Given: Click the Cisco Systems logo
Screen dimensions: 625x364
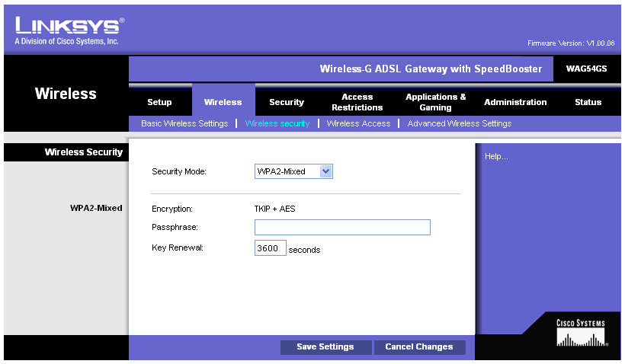Looking at the screenshot, I should (581, 333).
